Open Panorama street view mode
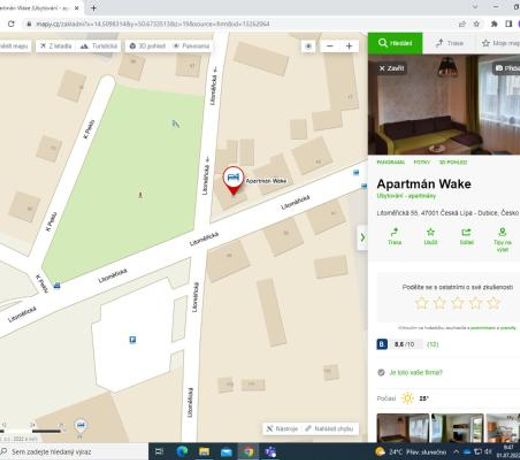Viewport: 520px width, 460px height. (191, 46)
